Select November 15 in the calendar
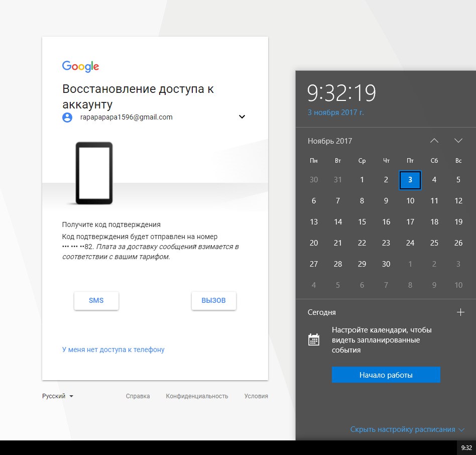The height and width of the screenshot is (455, 476). pos(362,222)
